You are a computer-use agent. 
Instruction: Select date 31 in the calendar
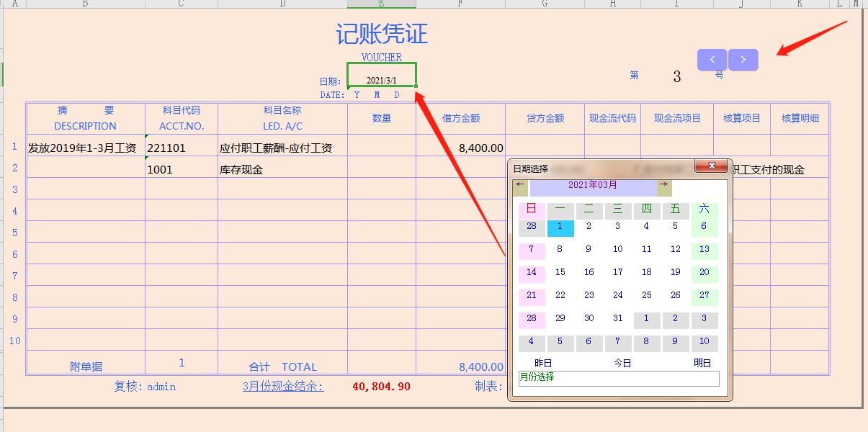pos(617,318)
